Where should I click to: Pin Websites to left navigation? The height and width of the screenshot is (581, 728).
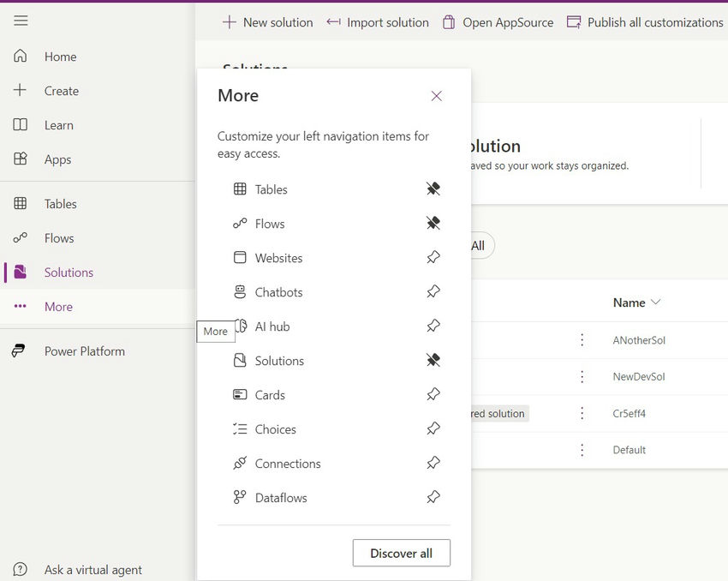433,258
